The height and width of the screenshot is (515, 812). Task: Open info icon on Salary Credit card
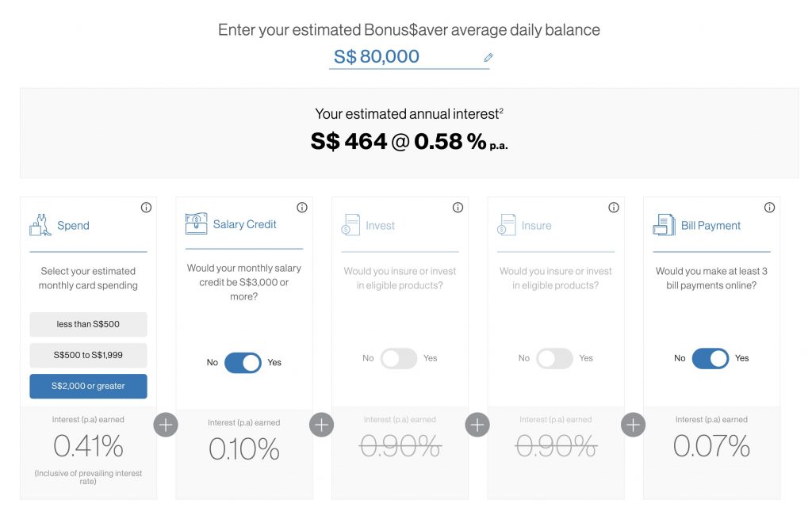pyautogui.click(x=302, y=208)
